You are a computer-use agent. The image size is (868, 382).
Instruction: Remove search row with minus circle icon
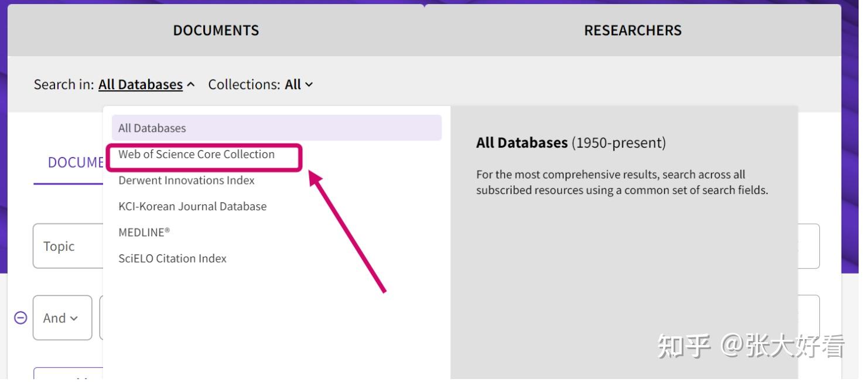(x=20, y=318)
